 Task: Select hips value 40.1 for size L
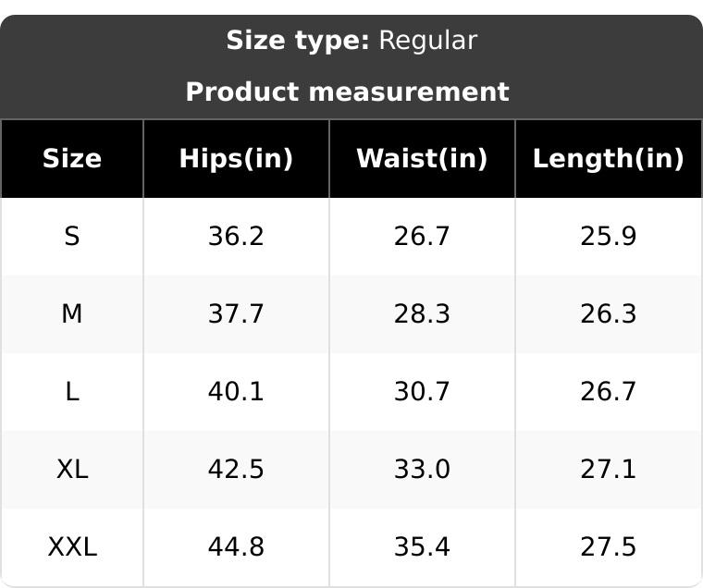point(236,392)
